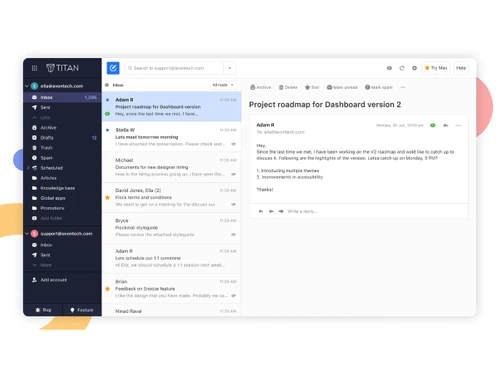Collapse the support@avontech.com account chevron
The image size is (500, 375).
27,234
